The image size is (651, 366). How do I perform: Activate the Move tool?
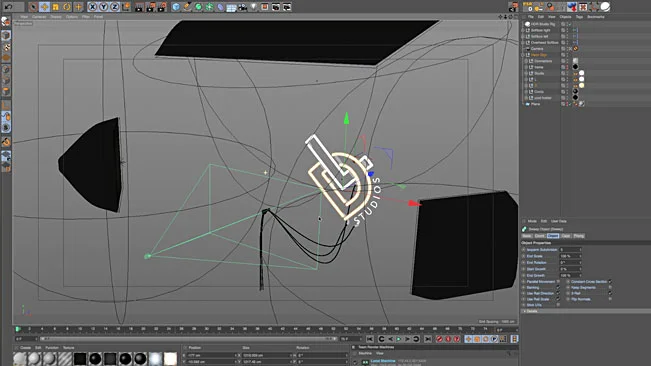point(44,7)
